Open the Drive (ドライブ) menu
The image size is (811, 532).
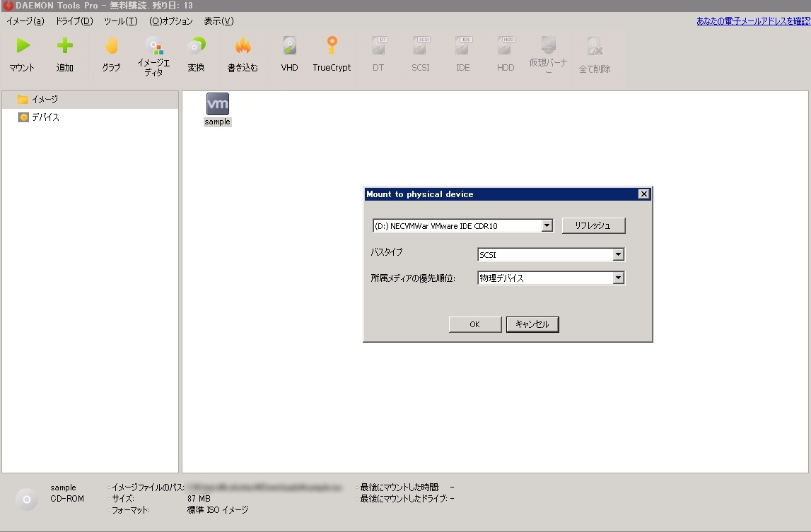click(74, 21)
